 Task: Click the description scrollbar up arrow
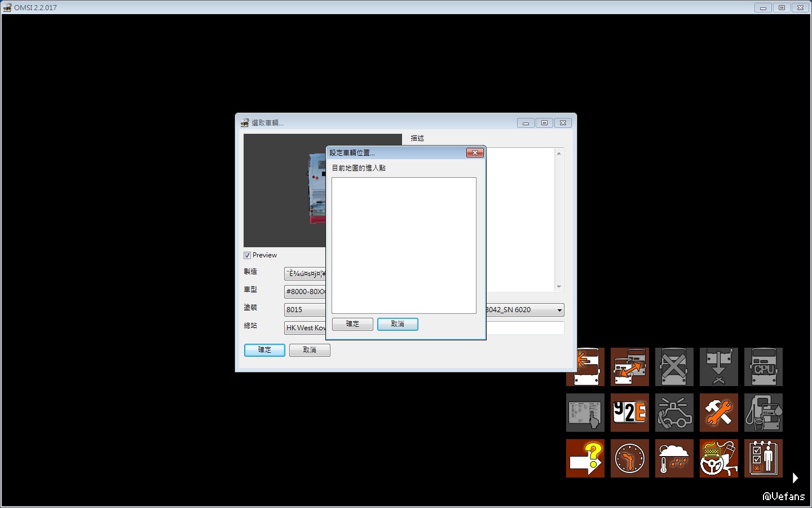[559, 154]
